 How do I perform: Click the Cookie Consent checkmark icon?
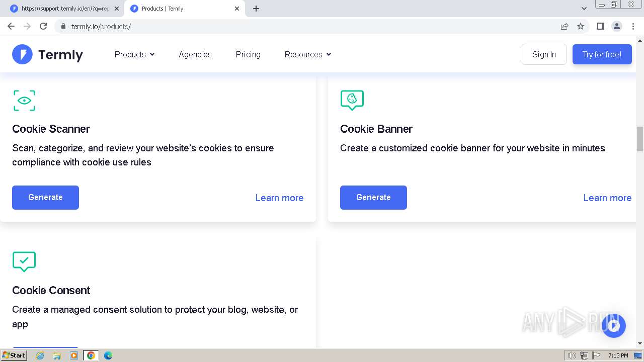(24, 261)
